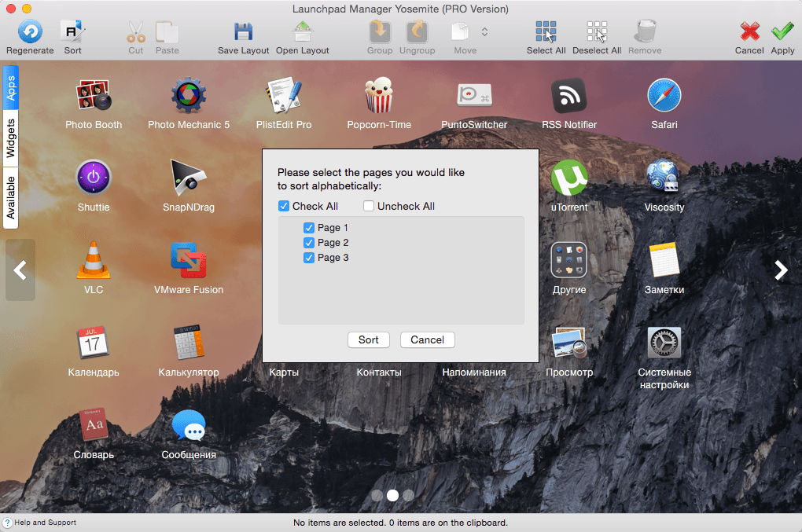Select the PuntoSwitcher icon
This screenshot has width=802, height=532.
coord(474,96)
